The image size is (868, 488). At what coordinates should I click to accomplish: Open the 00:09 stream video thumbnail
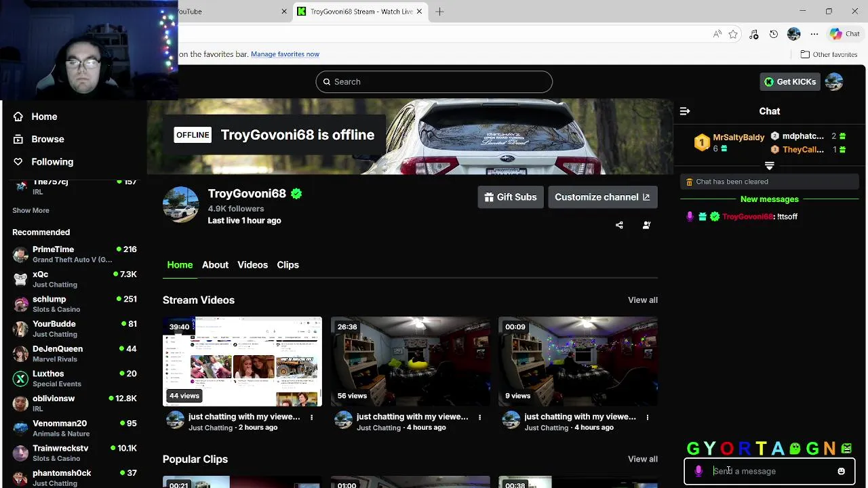[578, 361]
